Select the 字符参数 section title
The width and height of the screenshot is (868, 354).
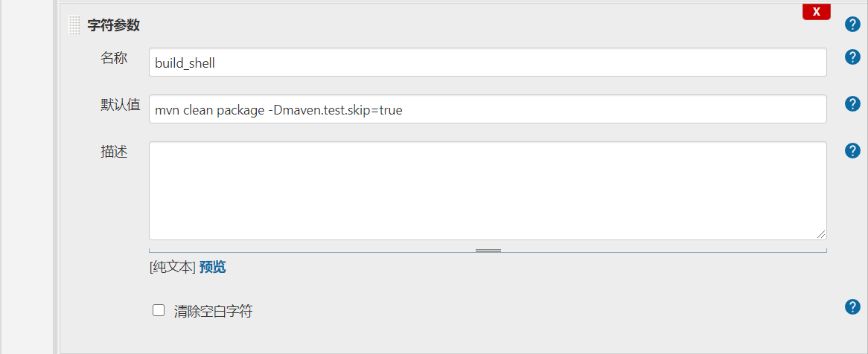(113, 25)
